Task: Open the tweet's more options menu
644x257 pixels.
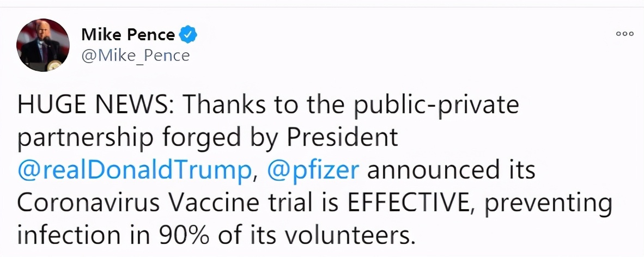Action: tap(624, 34)
